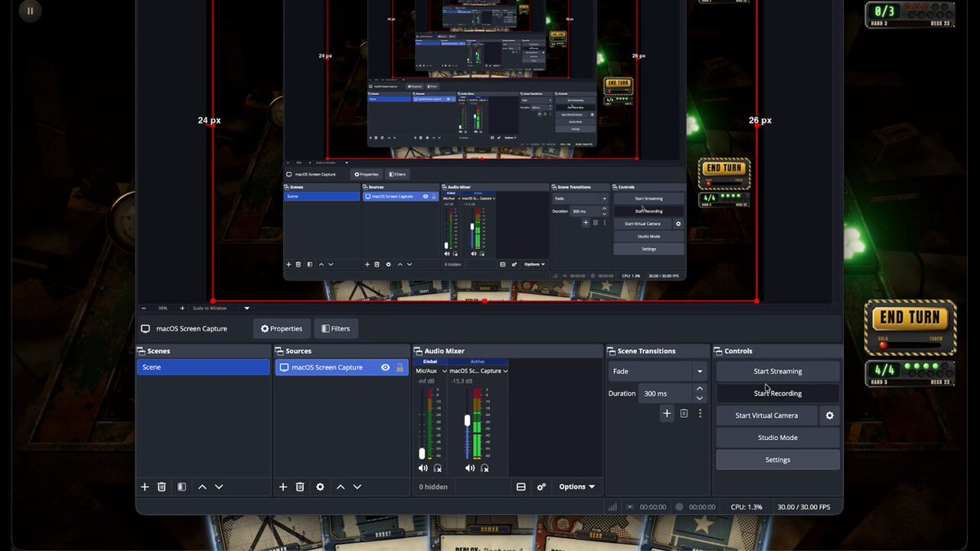Open source properties gear in Sources panel

320,487
